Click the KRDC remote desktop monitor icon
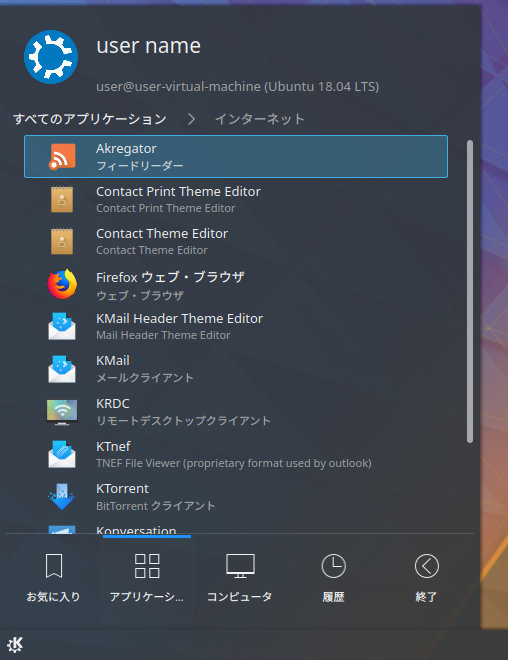The image size is (508, 660). (x=62, y=412)
